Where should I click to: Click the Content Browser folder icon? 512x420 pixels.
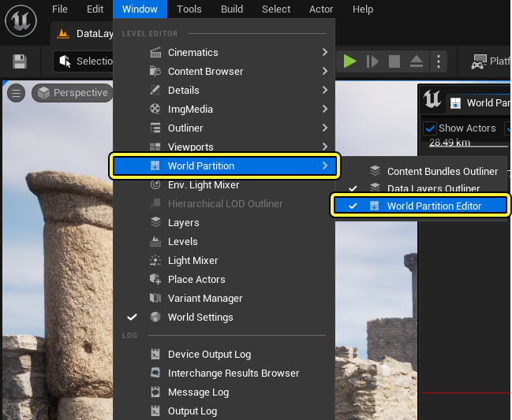click(x=155, y=71)
